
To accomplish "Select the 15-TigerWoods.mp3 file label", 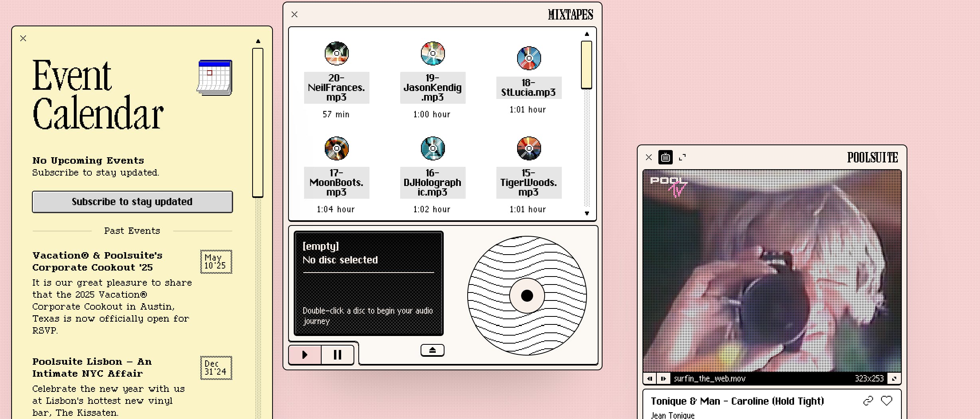I will tap(529, 183).
